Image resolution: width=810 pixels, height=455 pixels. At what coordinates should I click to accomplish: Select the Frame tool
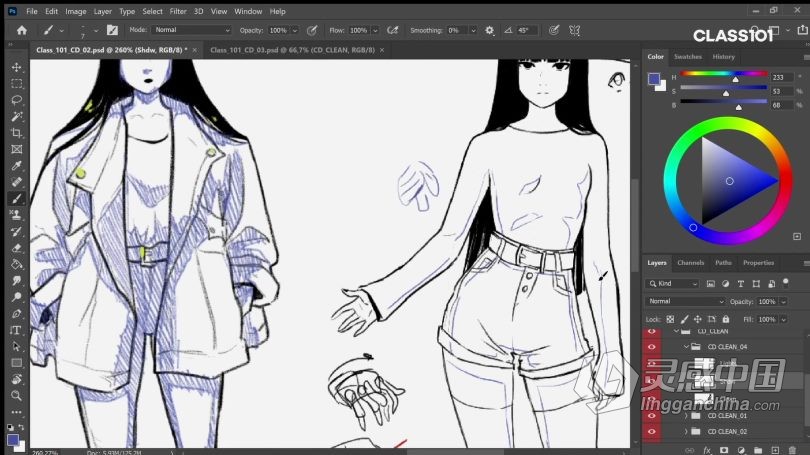coord(17,150)
